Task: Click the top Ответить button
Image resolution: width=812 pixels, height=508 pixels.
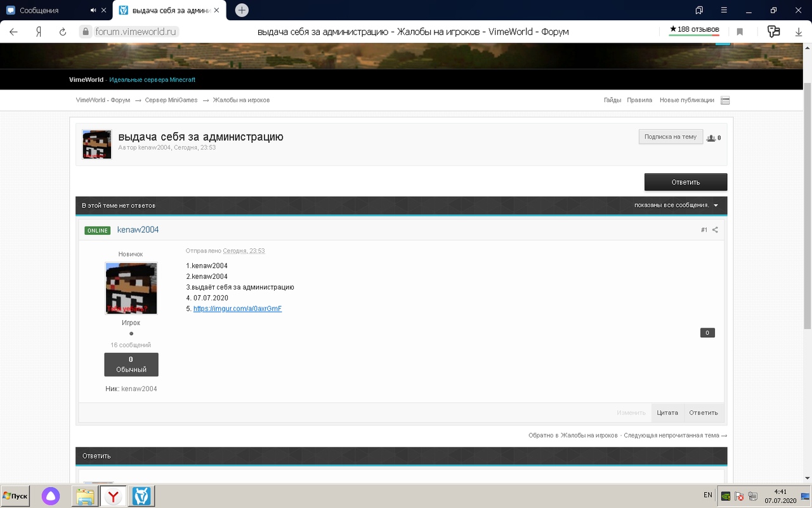Action: point(686,182)
